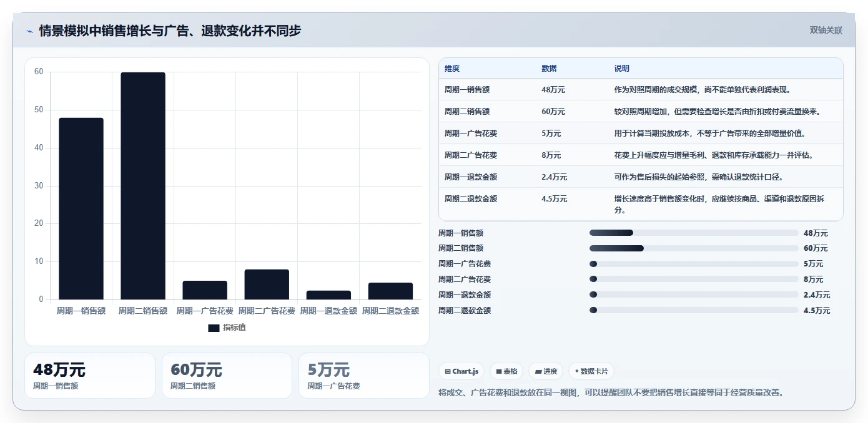Image resolution: width=868 pixels, height=423 pixels.
Task: Click 周期二广告花费 progress bar
Action: 694,280
